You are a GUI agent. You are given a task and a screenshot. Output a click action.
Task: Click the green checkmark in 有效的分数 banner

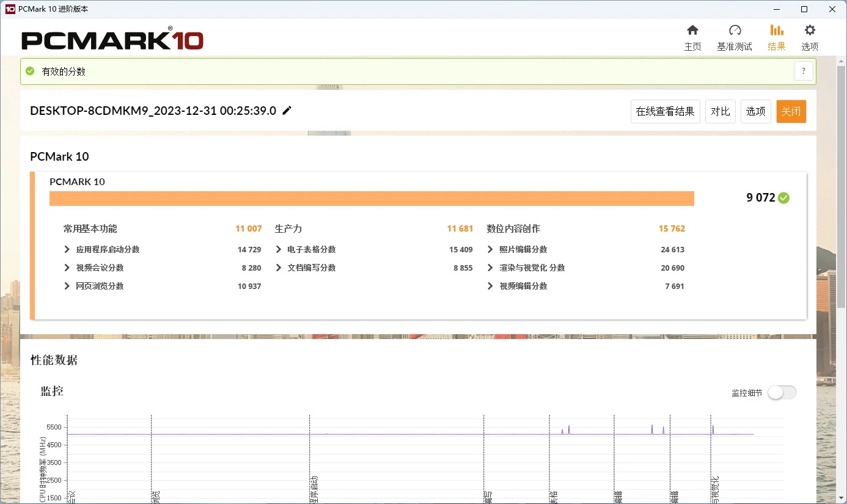(x=30, y=71)
